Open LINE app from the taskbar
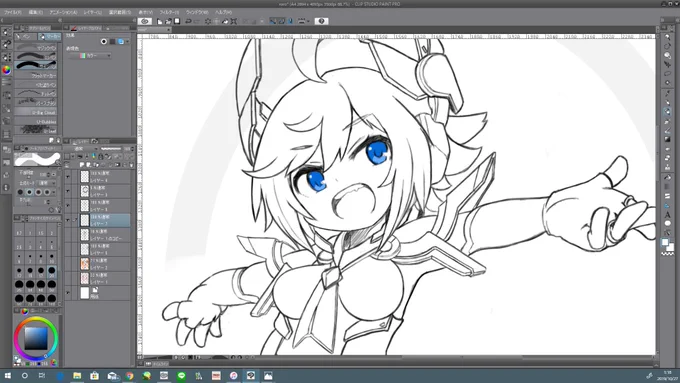The height and width of the screenshot is (383, 680). coord(181,376)
